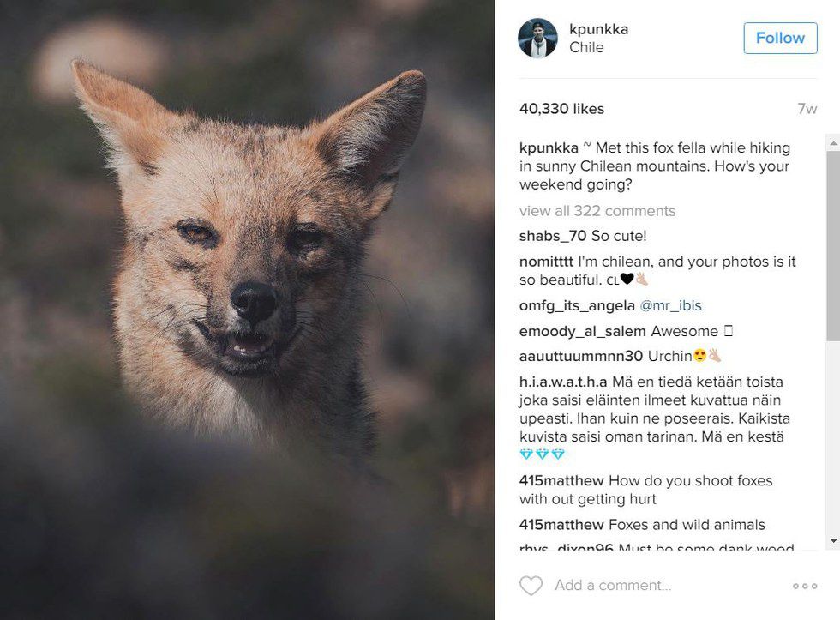Viewport: 840px width, 620px height.
Task: Open emoody_al_salem's profile
Action: [581, 331]
